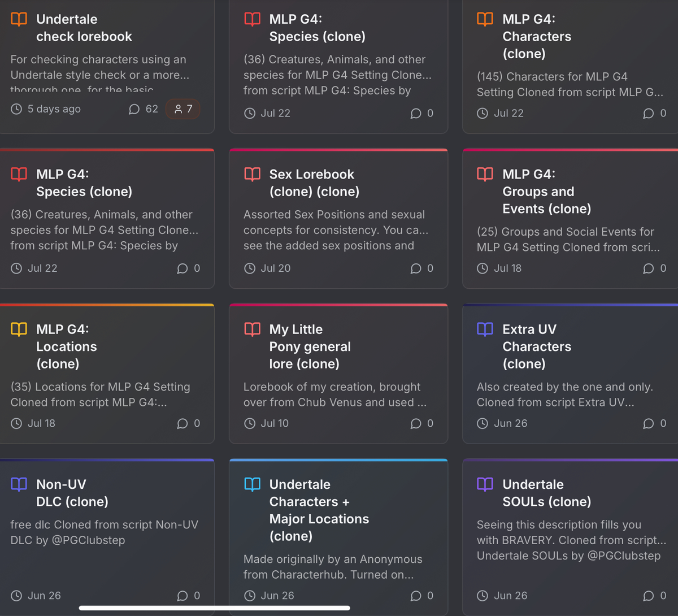Click 'Jul 18' date on Groups and Events card

(508, 268)
